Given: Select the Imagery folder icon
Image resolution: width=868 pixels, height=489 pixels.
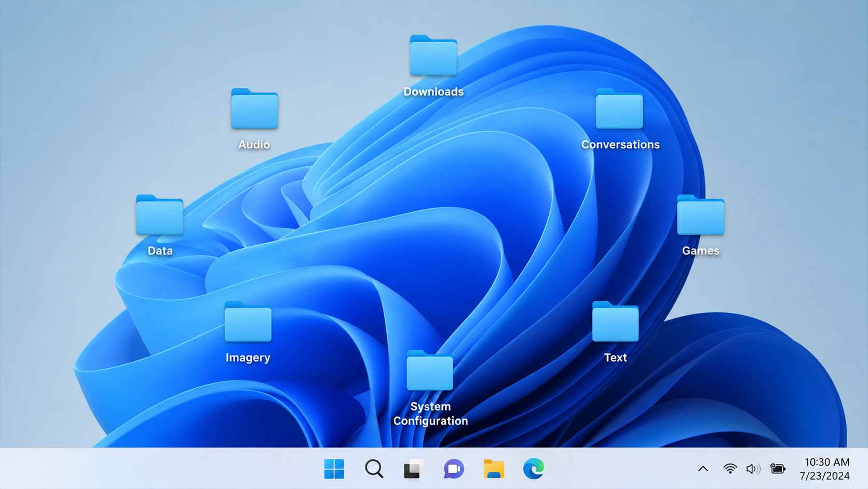Looking at the screenshot, I should [x=248, y=321].
